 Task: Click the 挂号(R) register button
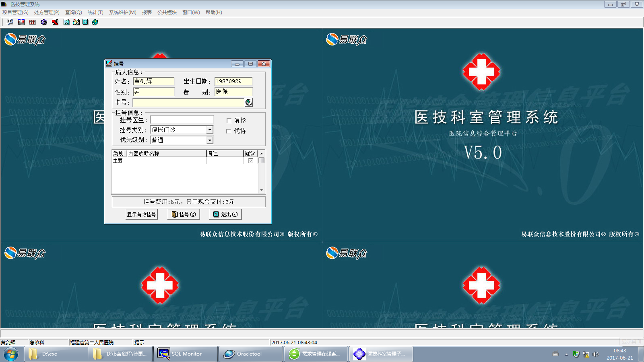[x=184, y=214]
